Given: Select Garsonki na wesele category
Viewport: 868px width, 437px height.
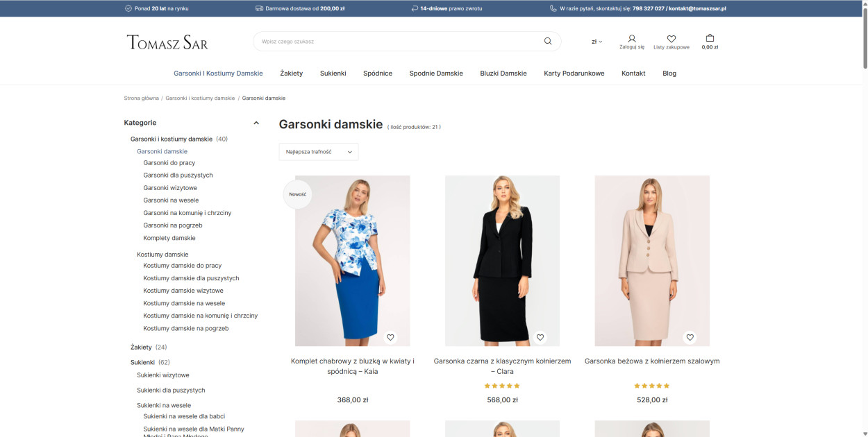Looking at the screenshot, I should click(x=171, y=200).
